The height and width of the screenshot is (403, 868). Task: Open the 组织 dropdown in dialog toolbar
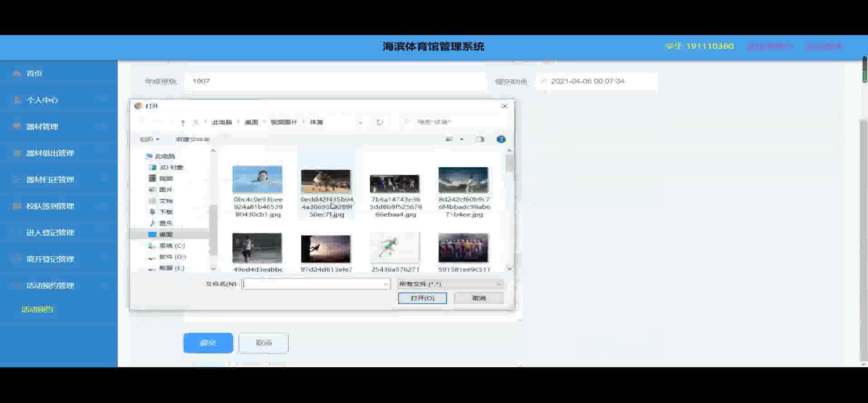pos(149,139)
